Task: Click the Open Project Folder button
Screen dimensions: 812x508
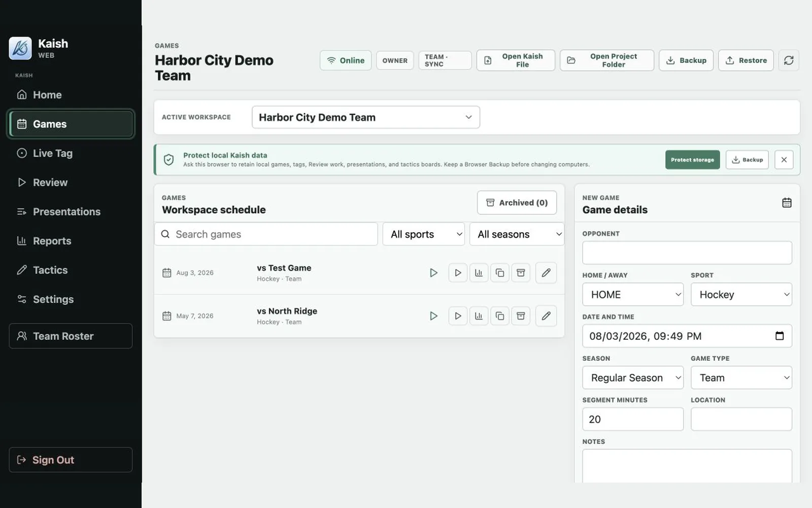Action: pos(607,60)
